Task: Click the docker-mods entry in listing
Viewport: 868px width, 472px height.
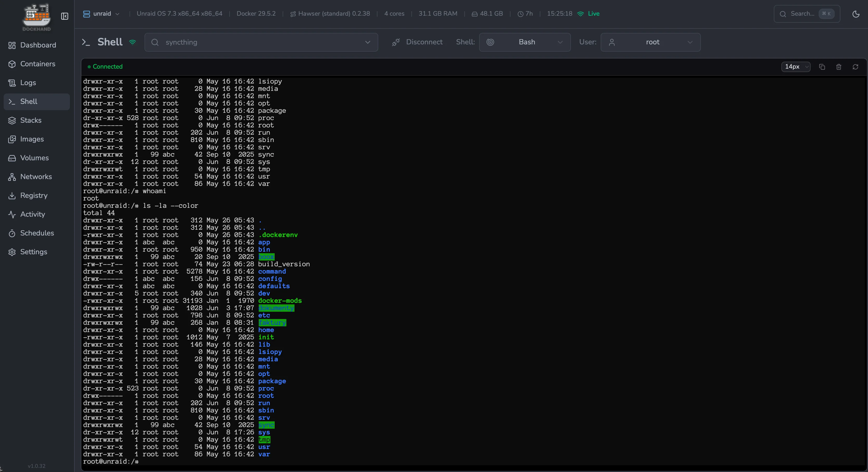Action: 280,300
